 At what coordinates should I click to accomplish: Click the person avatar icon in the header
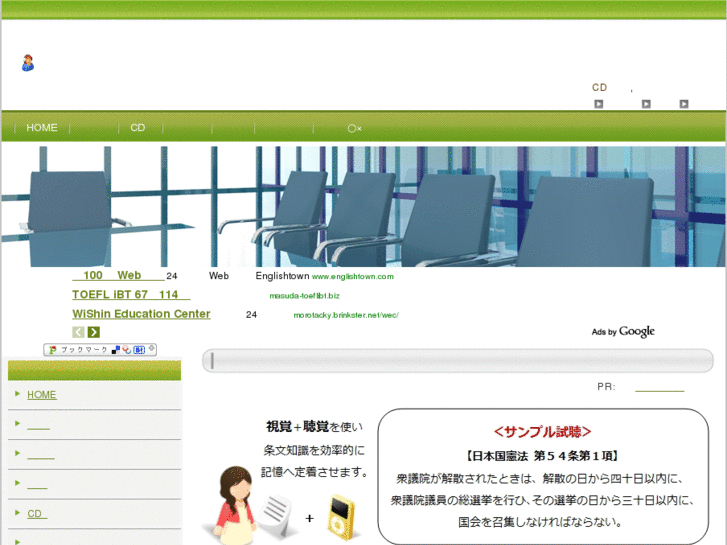click(28, 63)
